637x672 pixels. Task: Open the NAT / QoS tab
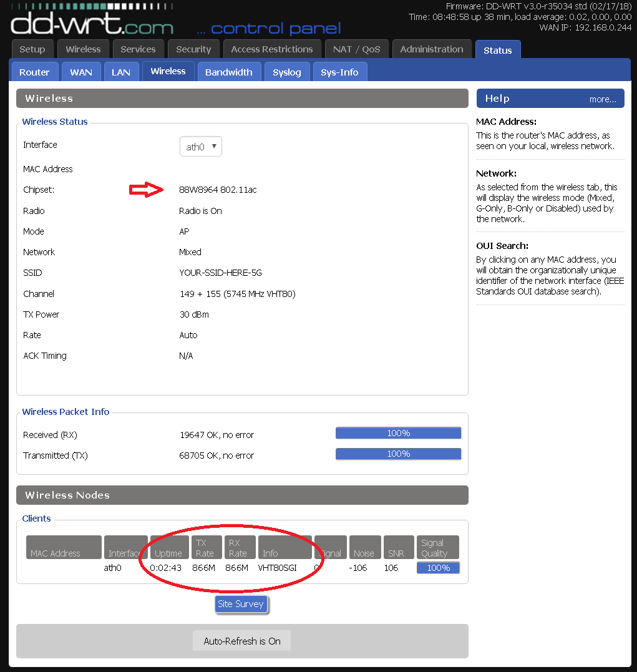point(357,49)
